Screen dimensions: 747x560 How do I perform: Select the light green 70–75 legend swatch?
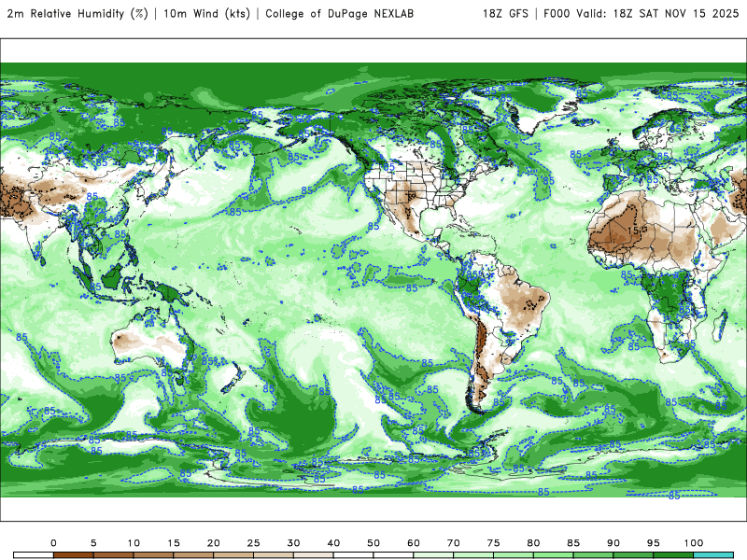[x=473, y=555]
